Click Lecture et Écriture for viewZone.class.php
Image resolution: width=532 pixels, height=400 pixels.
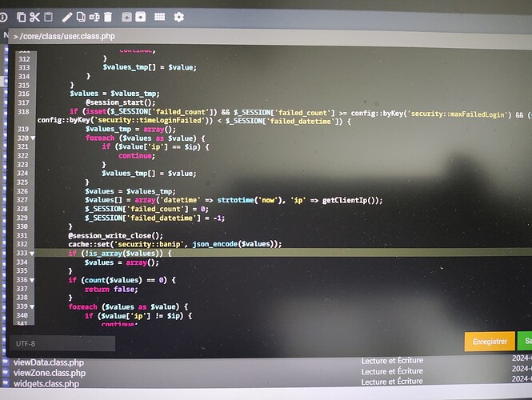pyautogui.click(x=392, y=371)
